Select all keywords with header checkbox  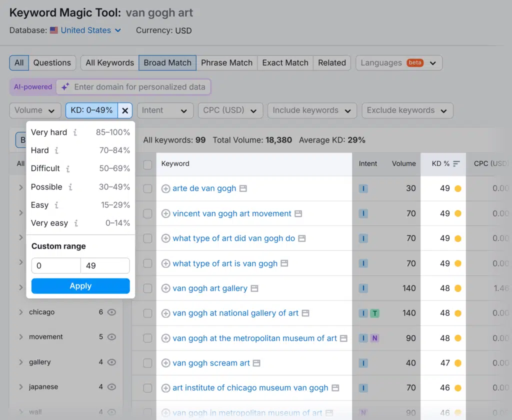click(x=147, y=164)
